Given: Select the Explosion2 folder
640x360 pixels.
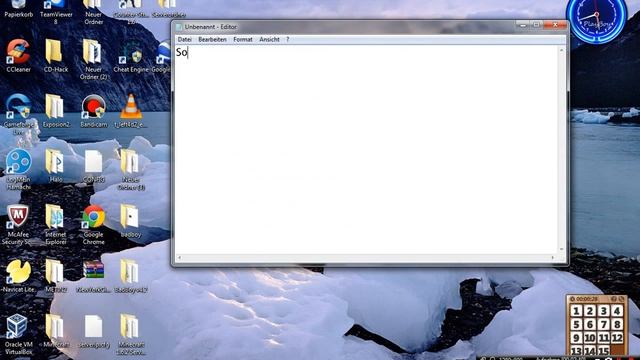Looking at the screenshot, I should [x=56, y=111].
